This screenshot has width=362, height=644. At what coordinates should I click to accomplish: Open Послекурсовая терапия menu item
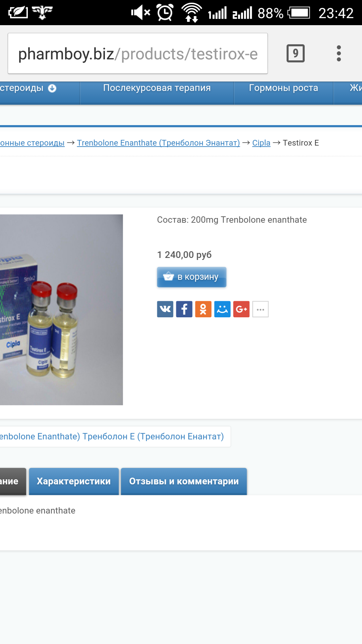[157, 88]
